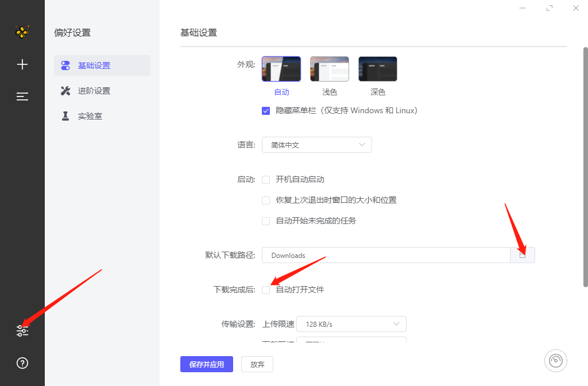Click 保存并应用 button

pyautogui.click(x=207, y=364)
